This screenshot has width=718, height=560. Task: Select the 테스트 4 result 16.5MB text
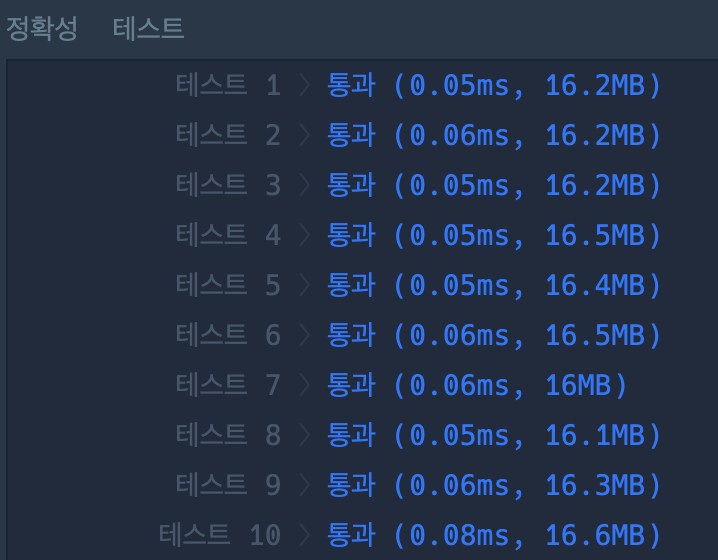(x=595, y=235)
